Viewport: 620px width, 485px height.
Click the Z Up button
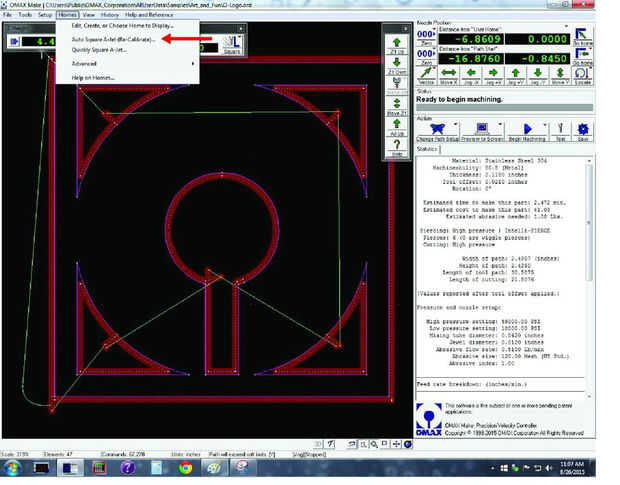[x=395, y=45]
